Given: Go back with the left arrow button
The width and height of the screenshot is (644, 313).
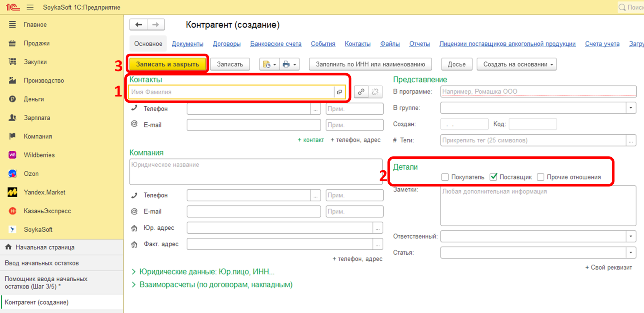Looking at the screenshot, I should (x=139, y=25).
